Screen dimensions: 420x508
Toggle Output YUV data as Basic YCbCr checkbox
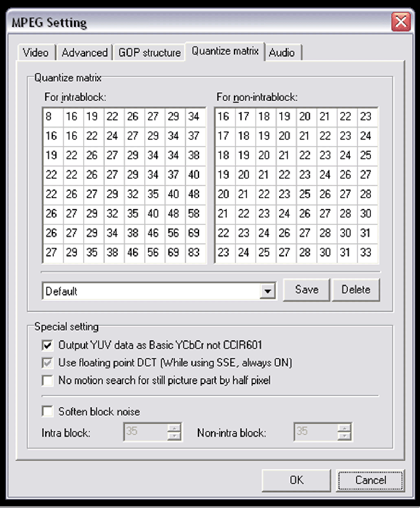click(47, 345)
